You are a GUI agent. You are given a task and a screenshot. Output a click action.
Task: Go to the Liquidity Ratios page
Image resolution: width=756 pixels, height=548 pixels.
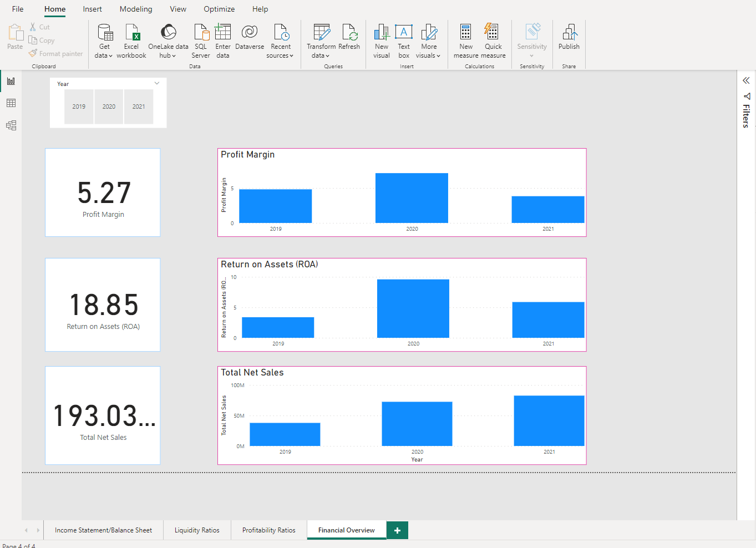197,530
